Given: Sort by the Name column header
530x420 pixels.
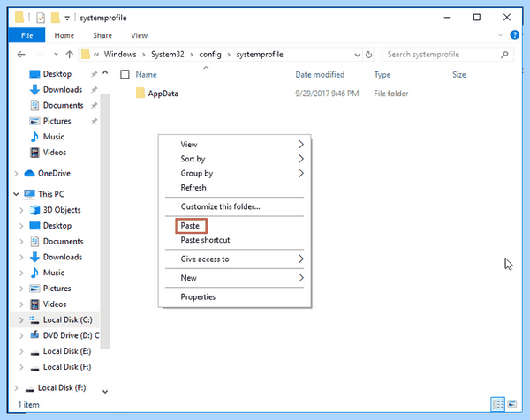Looking at the screenshot, I should click(146, 75).
